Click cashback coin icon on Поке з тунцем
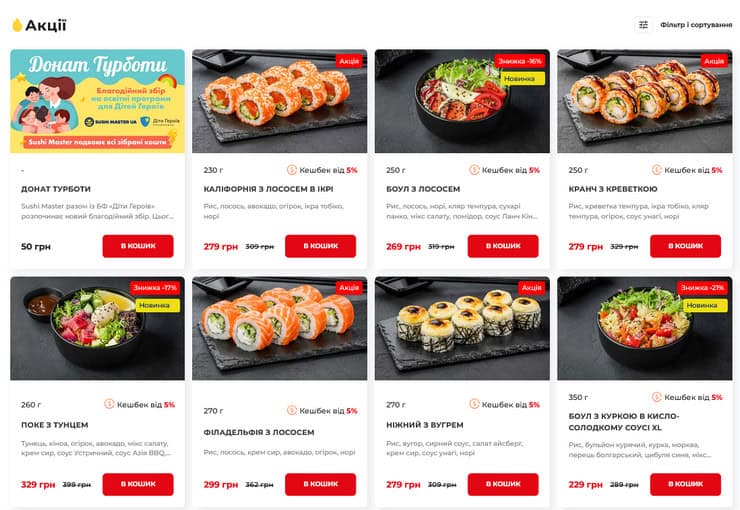The width and height of the screenshot is (740, 510). (109, 404)
